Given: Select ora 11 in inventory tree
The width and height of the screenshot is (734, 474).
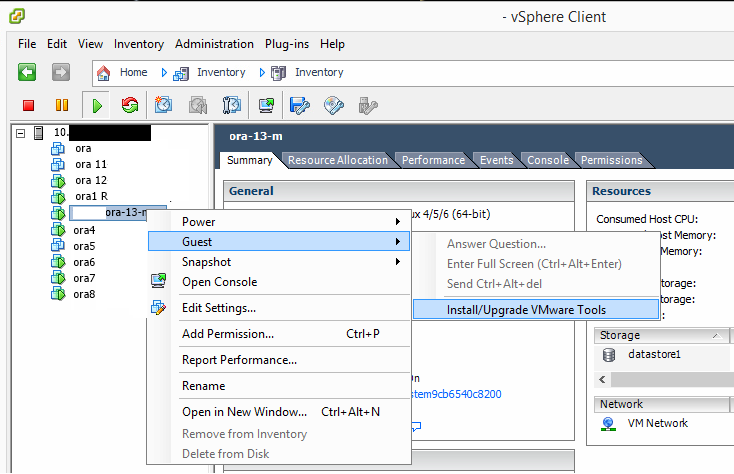Looking at the screenshot, I should 91,164.
